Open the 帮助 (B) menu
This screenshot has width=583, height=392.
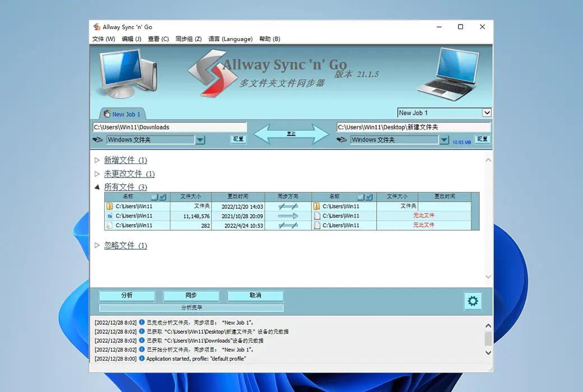[x=270, y=39]
